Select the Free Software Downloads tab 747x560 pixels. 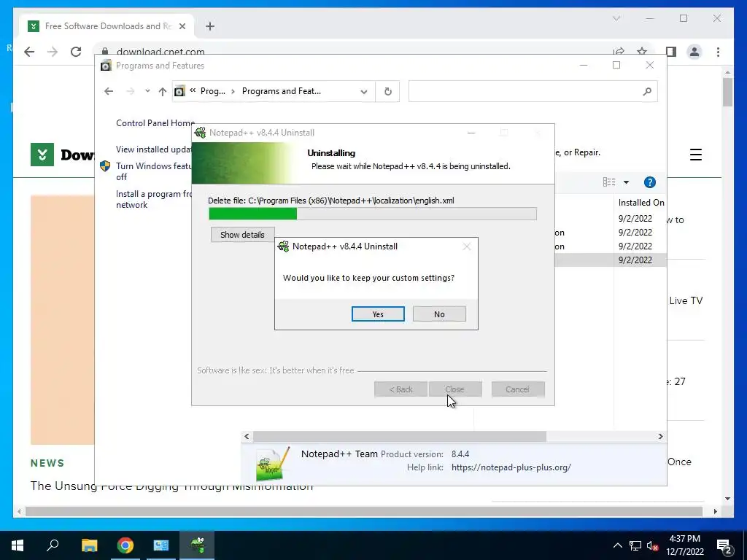[107, 26]
